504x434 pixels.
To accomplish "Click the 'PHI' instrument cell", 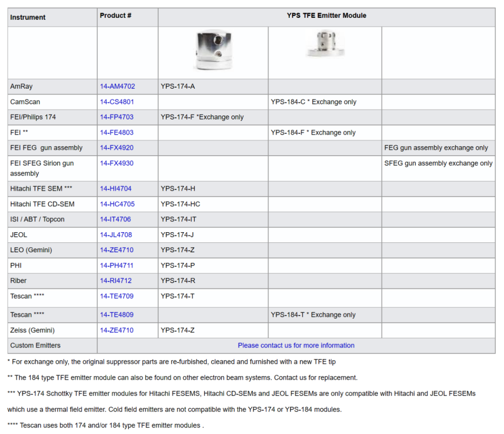I will 52,265.
